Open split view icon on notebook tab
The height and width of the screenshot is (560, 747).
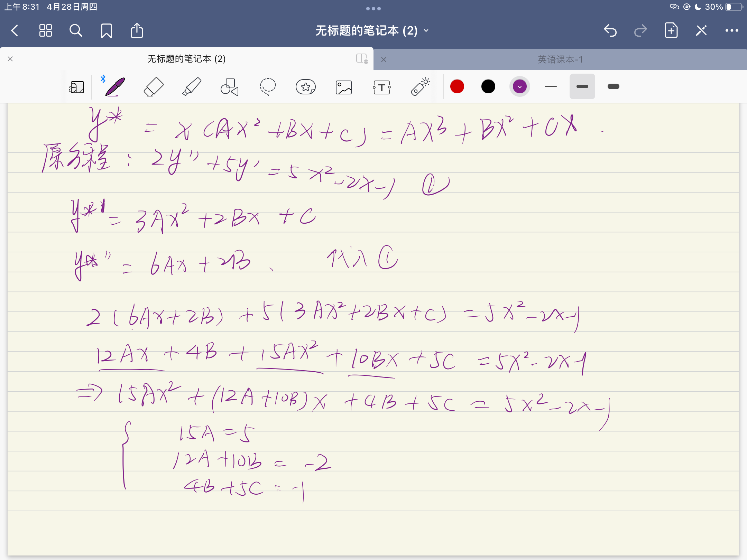coord(361,58)
